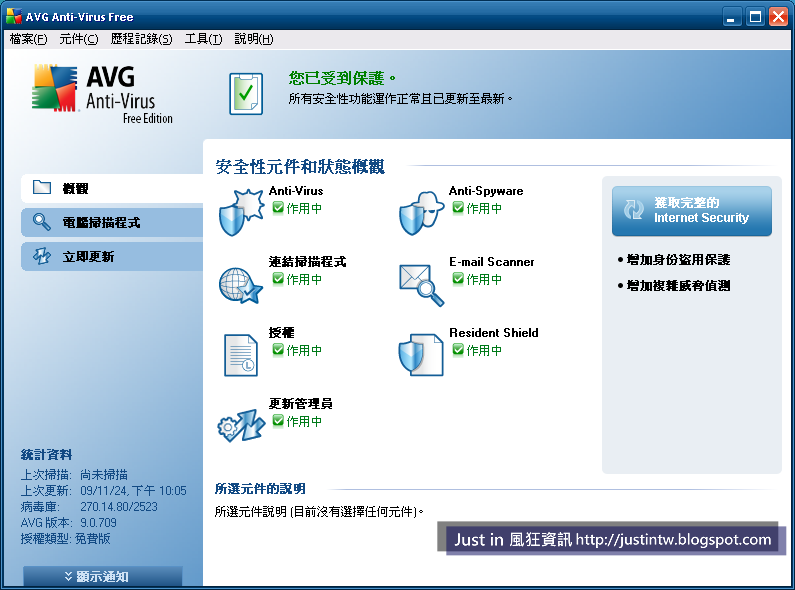Expand the 顯示通知 notification panel
This screenshot has height=590, width=795.
tap(102, 577)
